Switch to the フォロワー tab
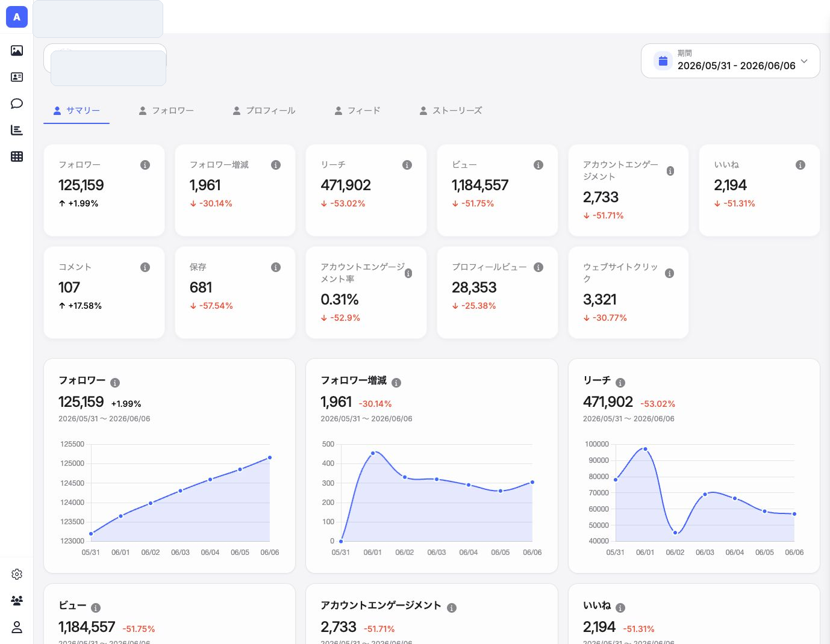 click(166, 111)
